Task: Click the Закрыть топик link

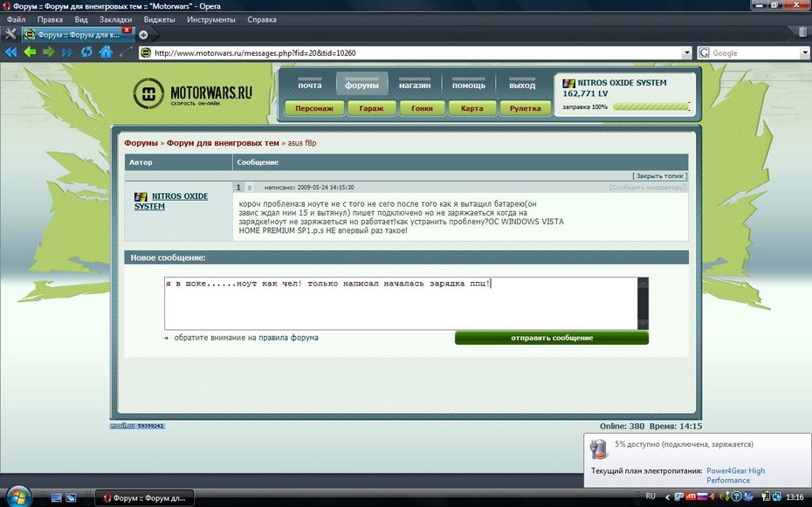Action: [659, 175]
